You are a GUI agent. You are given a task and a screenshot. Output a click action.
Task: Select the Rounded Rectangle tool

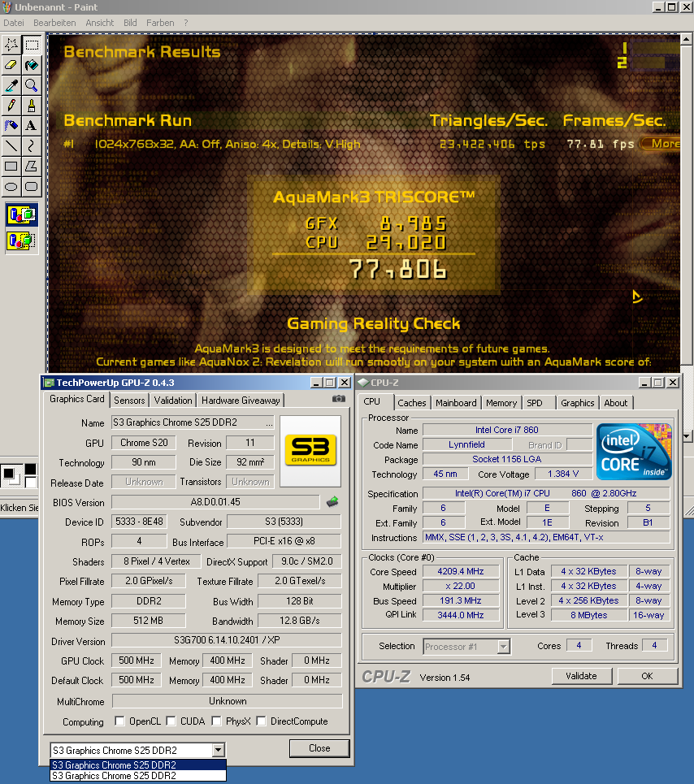click(x=32, y=187)
